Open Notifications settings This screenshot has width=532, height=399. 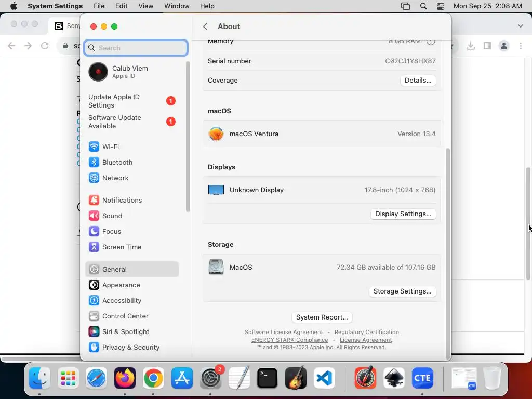tap(131, 200)
